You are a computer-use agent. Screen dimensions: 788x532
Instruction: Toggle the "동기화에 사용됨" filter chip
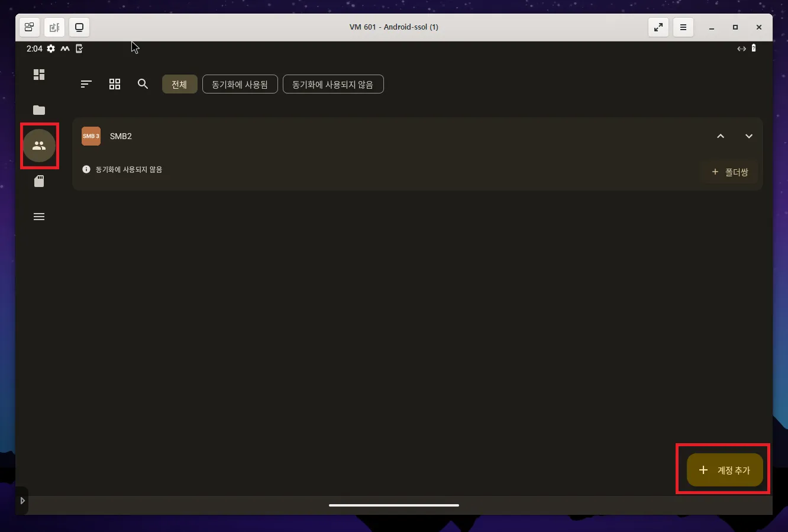tap(240, 84)
